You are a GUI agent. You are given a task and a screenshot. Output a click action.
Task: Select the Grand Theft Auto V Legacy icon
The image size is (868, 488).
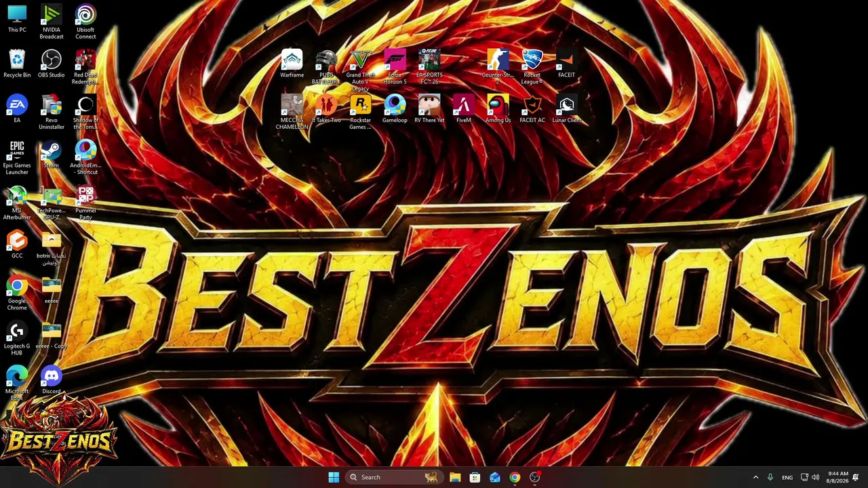tap(361, 70)
